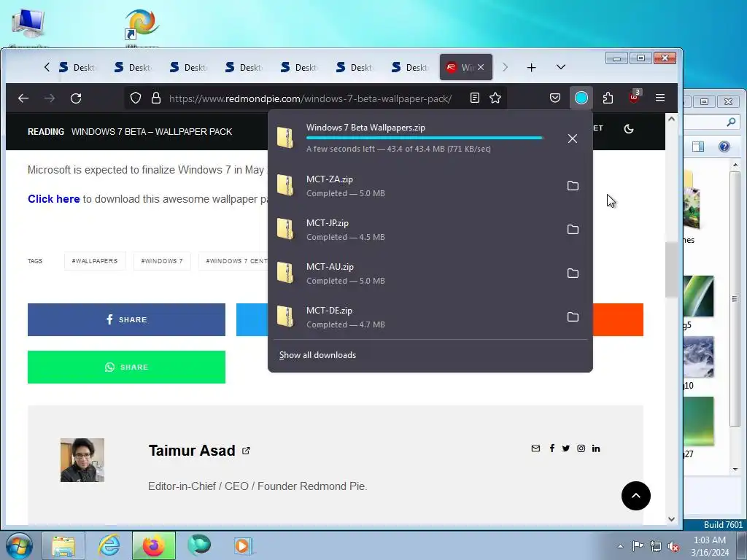Screen dimensions: 747x560
Task: Click the URL address field
Action: point(311,98)
